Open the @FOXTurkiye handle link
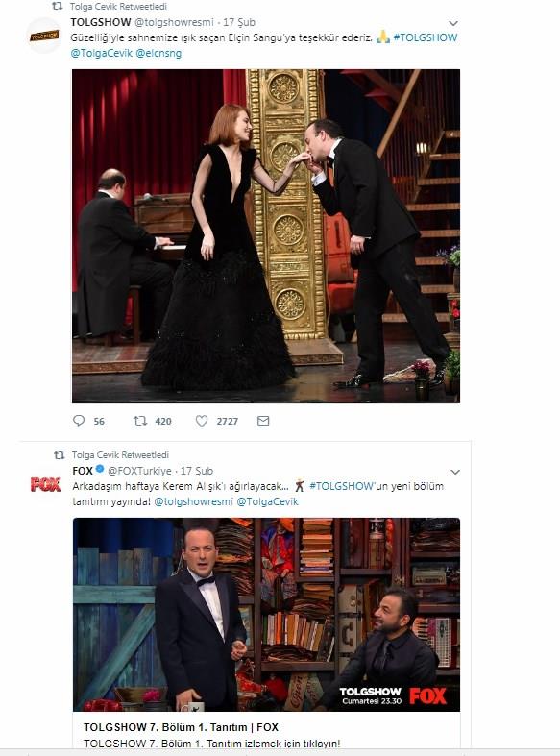This screenshot has width=560, height=756. click(x=139, y=471)
